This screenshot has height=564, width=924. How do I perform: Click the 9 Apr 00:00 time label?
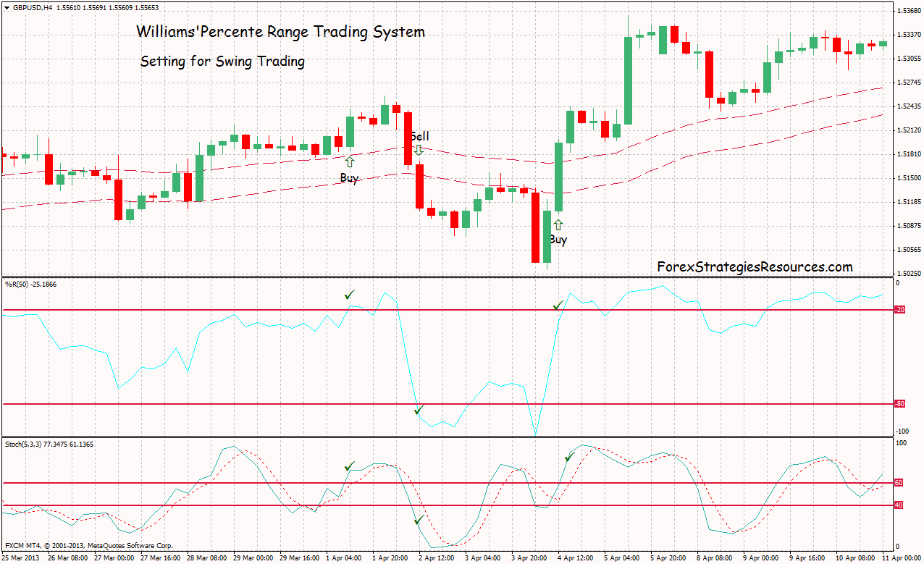[x=762, y=558]
